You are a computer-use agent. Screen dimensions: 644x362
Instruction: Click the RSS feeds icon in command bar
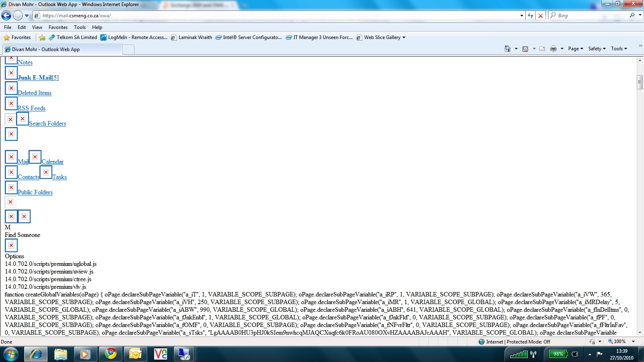click(525, 49)
